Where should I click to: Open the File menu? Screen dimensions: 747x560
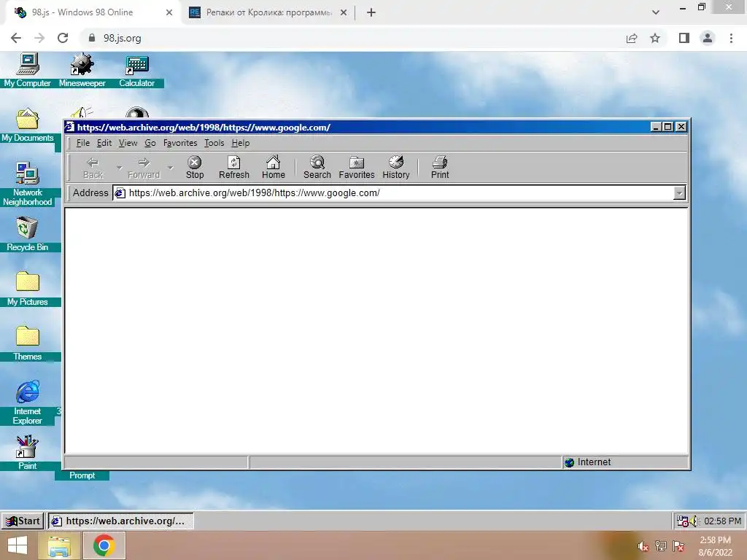(x=83, y=143)
